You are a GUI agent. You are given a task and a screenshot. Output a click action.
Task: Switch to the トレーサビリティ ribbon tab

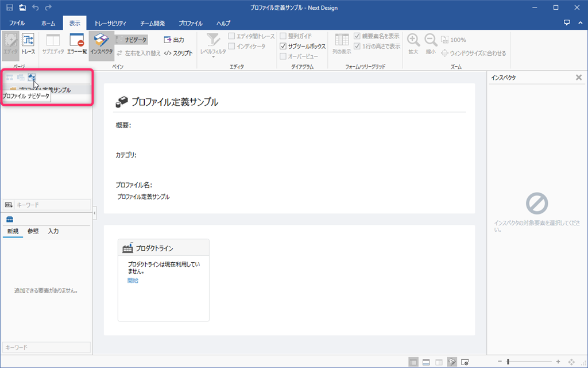click(110, 24)
